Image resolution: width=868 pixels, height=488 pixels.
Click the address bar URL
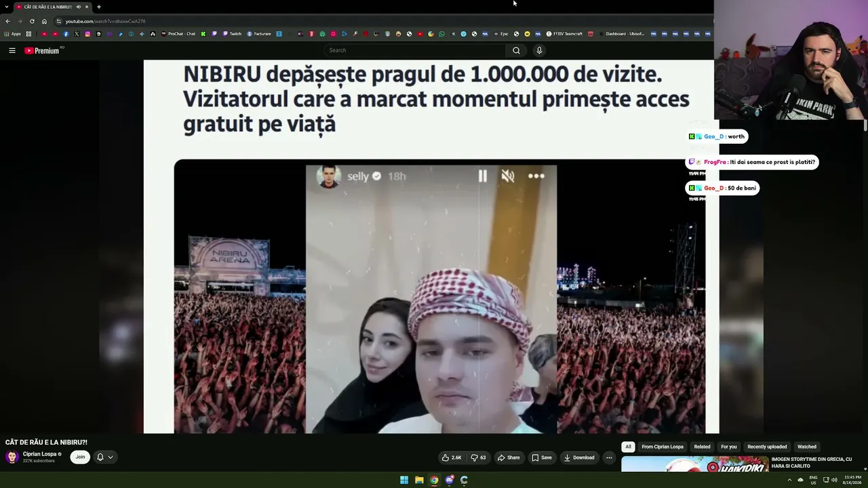[105, 21]
